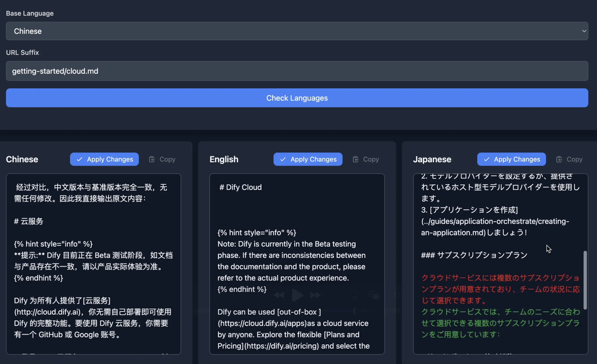Apply Changes for the English panel

coord(308,159)
